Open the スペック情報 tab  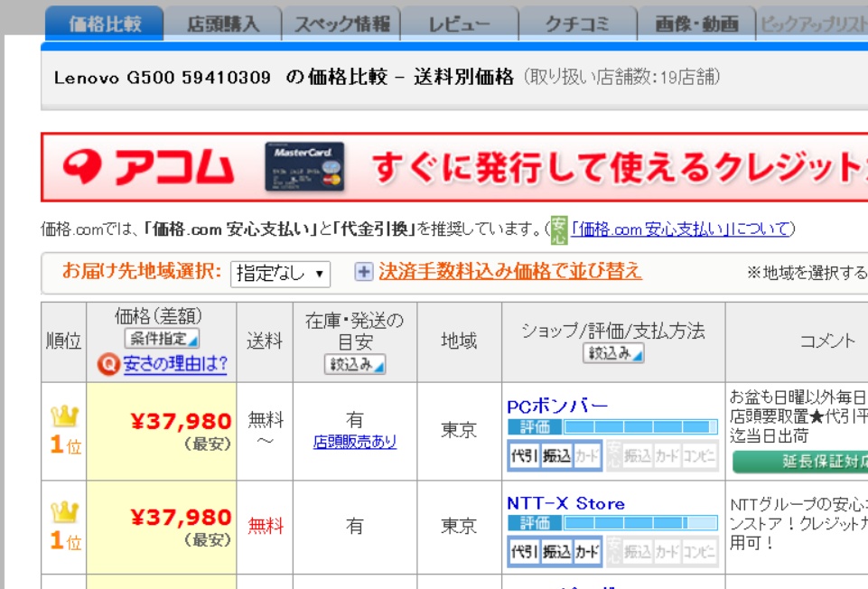(341, 23)
